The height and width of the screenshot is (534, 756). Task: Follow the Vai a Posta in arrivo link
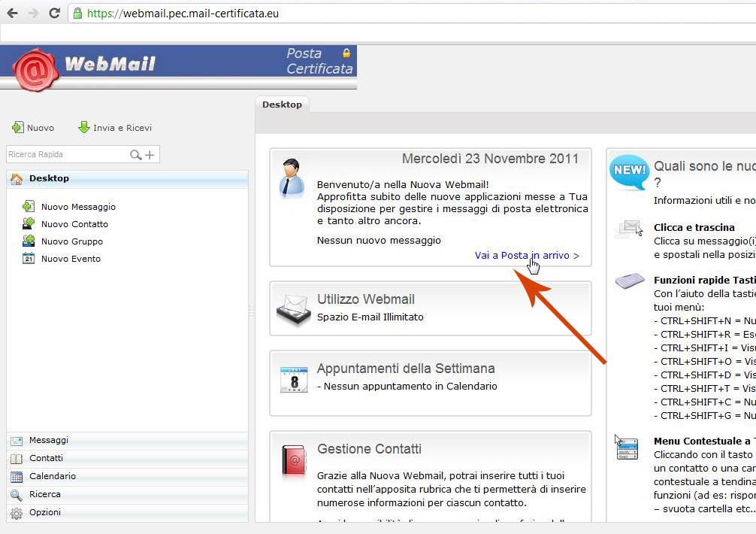[526, 256]
